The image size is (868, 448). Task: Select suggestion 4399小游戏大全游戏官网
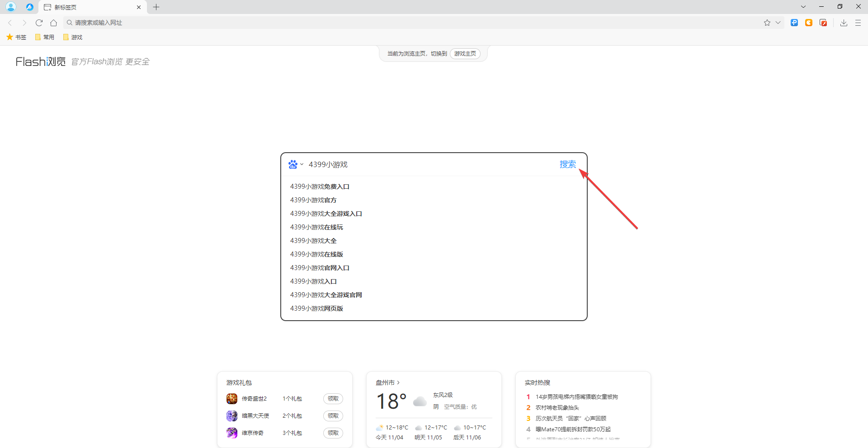pos(326,295)
